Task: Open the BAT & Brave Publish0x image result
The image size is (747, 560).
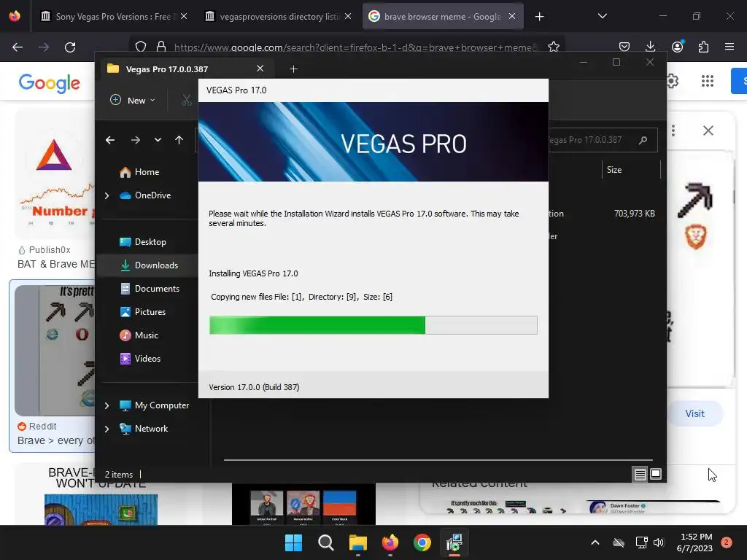Action: 54,189
